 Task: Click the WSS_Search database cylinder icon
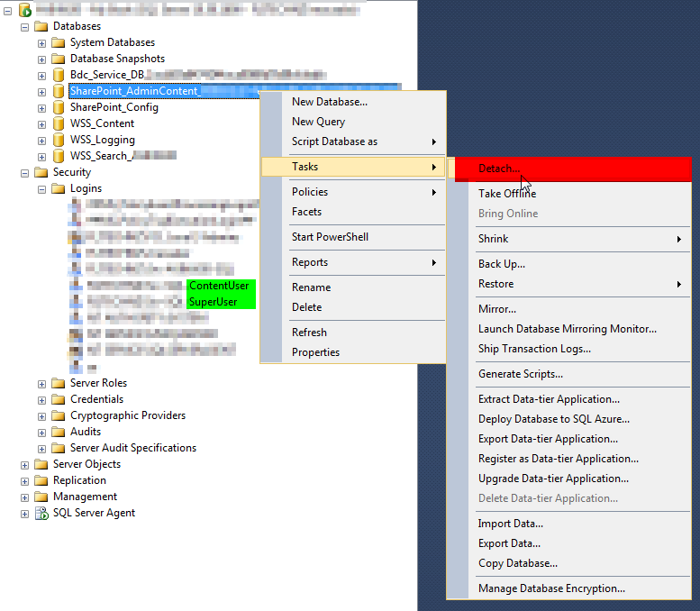click(58, 156)
